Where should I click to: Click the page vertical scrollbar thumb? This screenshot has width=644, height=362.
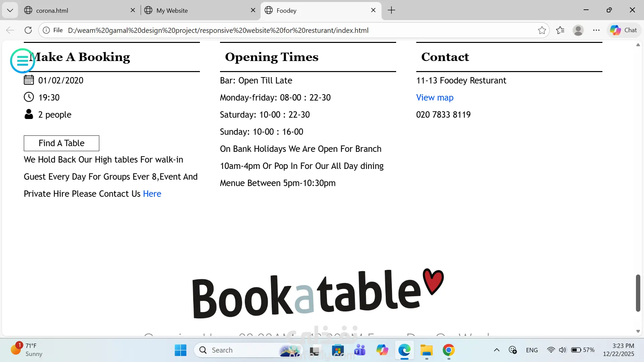pyautogui.click(x=638, y=293)
